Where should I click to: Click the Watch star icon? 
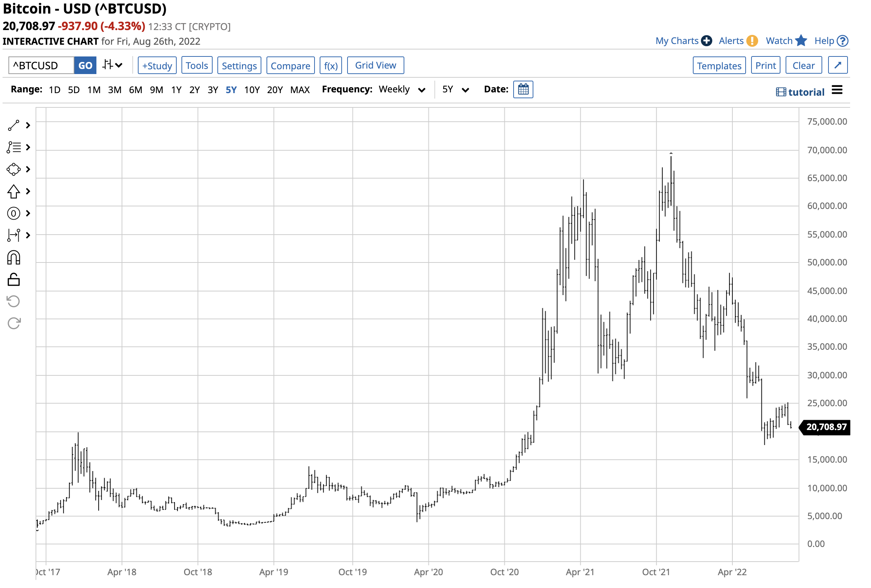801,40
